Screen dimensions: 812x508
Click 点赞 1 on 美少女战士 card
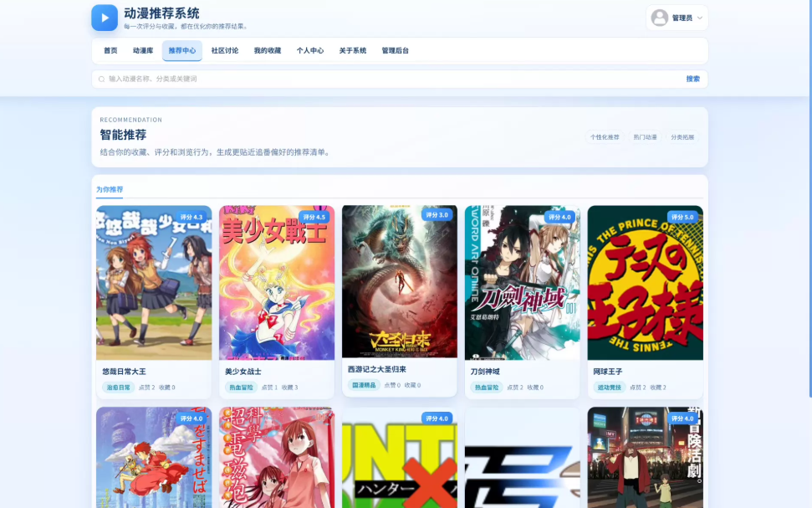click(x=269, y=387)
